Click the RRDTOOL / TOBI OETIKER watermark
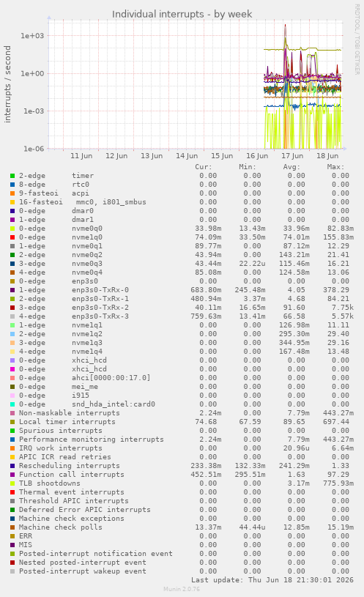 (357, 40)
